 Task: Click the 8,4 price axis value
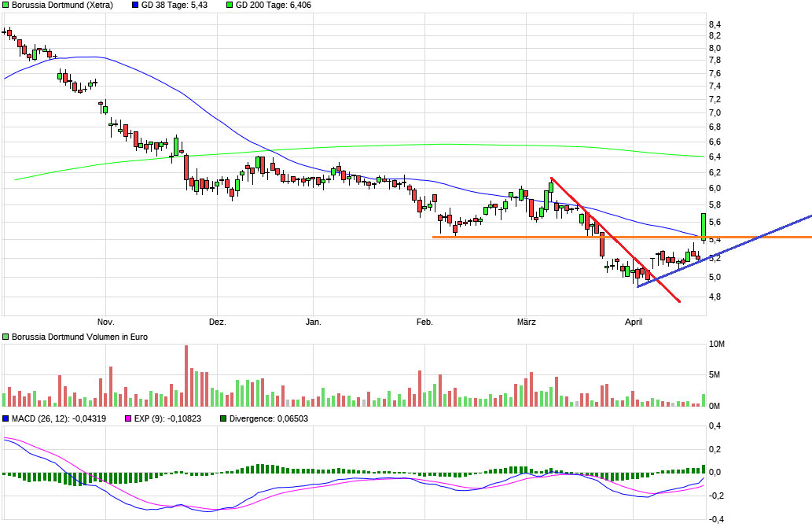pos(715,25)
